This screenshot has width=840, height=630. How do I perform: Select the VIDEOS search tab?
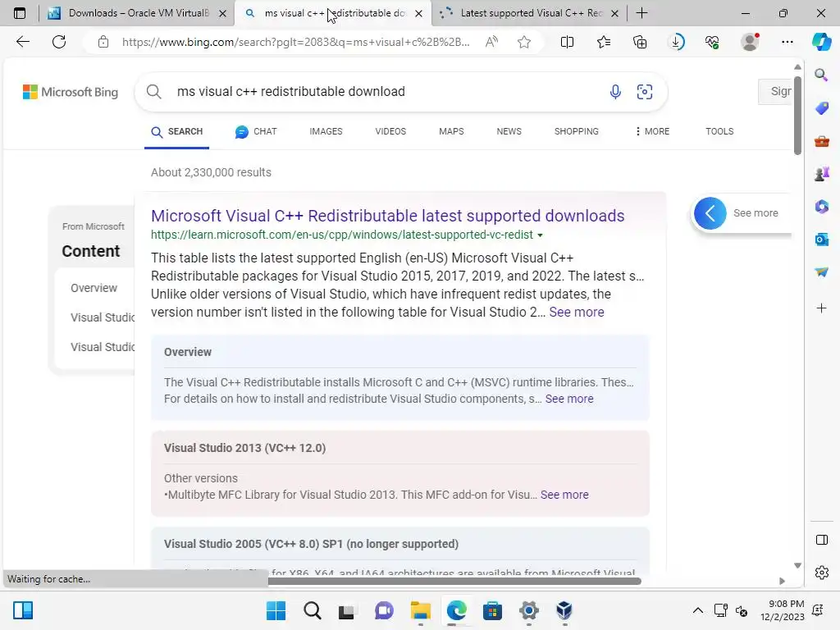[x=390, y=132]
